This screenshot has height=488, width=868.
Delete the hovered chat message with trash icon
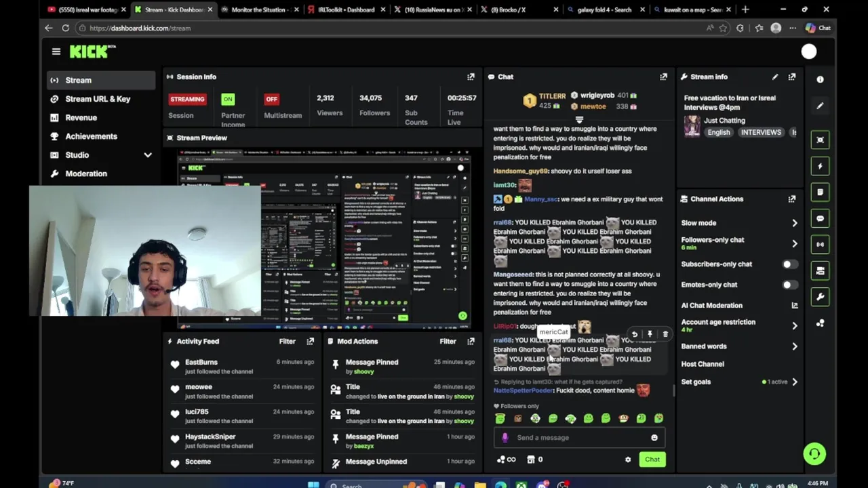tap(665, 334)
